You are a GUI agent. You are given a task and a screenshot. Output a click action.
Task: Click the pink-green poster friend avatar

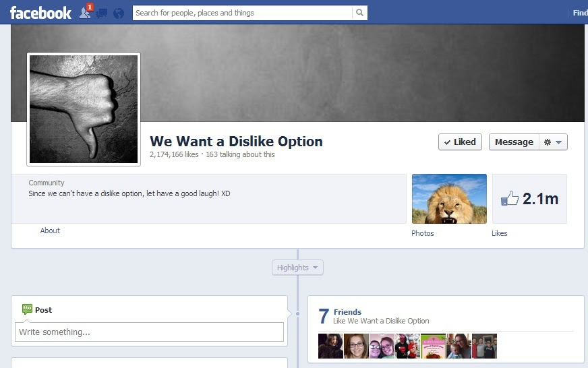point(433,346)
